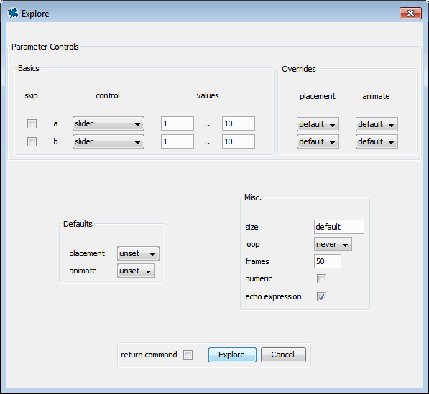
Task: Expand the Defaults animate dropdown
Action: coord(136,271)
